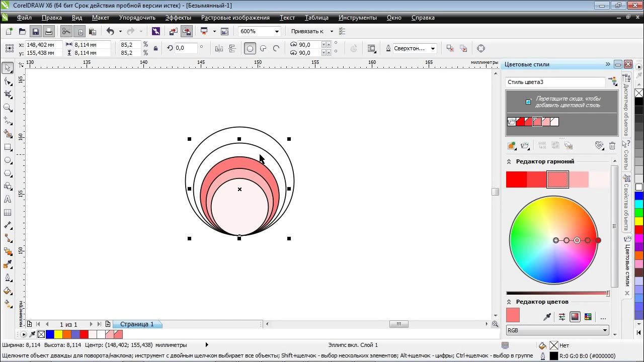Image resolution: width=644 pixels, height=362 pixels.
Task: Open the 'Эффекты' menu
Action: [178, 18]
